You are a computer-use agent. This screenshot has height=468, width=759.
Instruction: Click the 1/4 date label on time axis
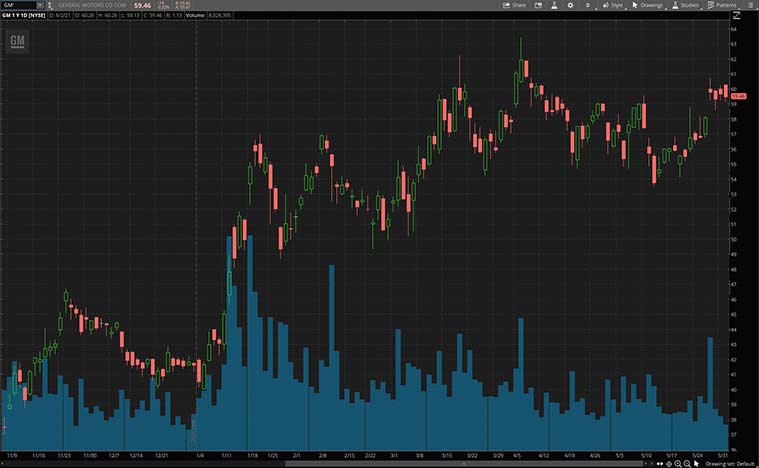(200, 456)
